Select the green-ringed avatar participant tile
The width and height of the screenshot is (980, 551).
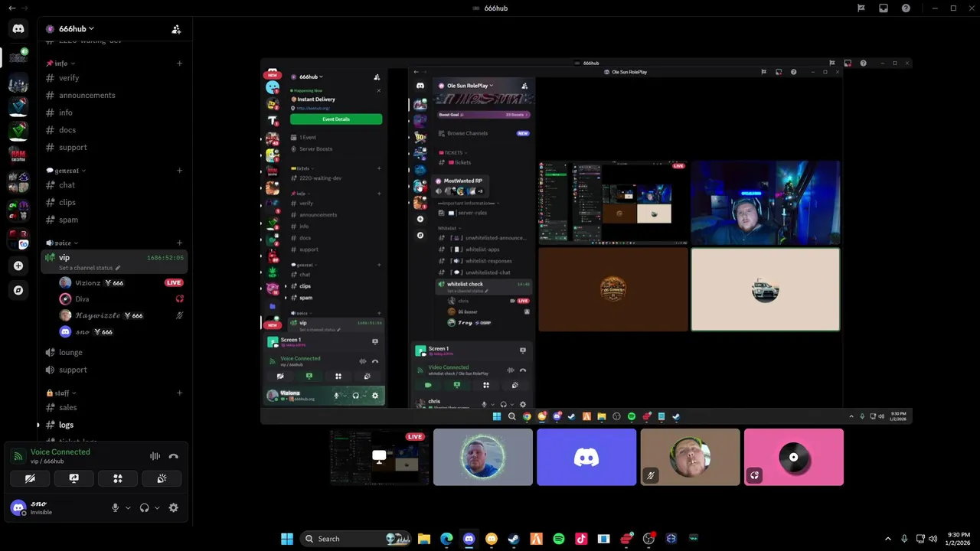point(483,457)
